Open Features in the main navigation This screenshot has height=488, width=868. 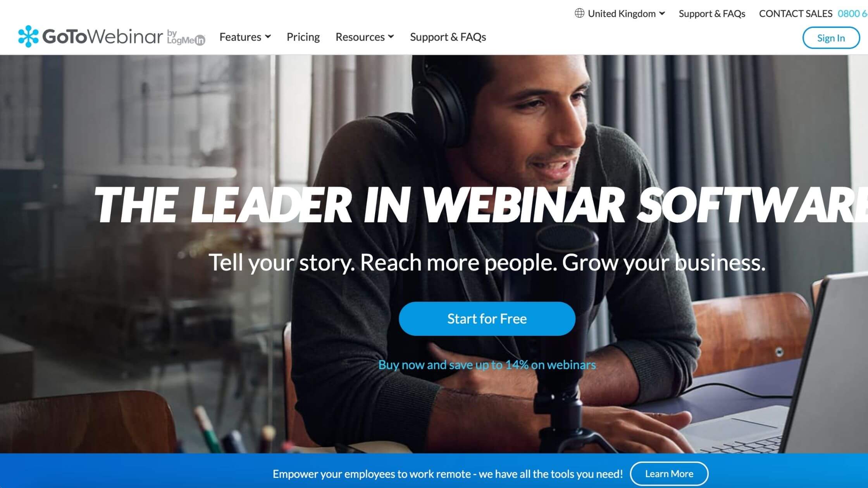click(240, 37)
